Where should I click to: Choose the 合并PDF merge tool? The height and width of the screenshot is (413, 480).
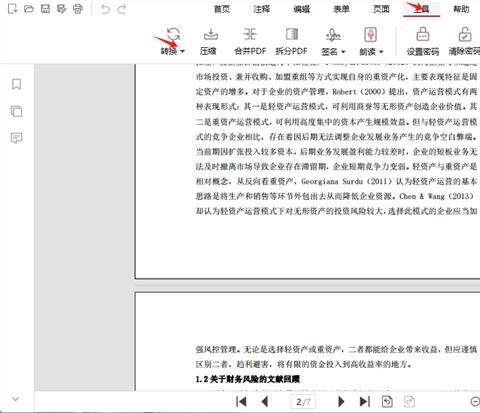coord(250,42)
